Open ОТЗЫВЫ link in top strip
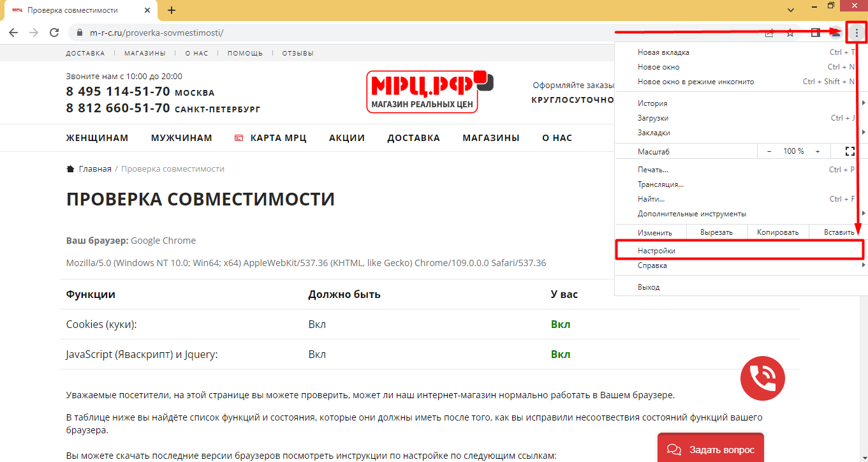868x462 pixels. 298,54
